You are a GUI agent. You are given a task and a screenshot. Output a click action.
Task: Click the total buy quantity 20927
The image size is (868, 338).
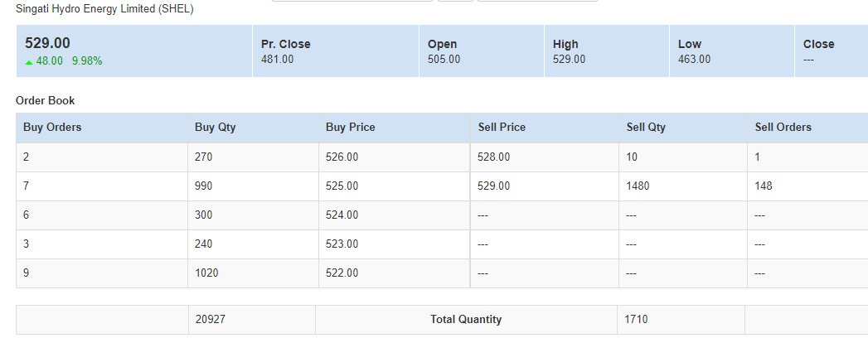211,319
